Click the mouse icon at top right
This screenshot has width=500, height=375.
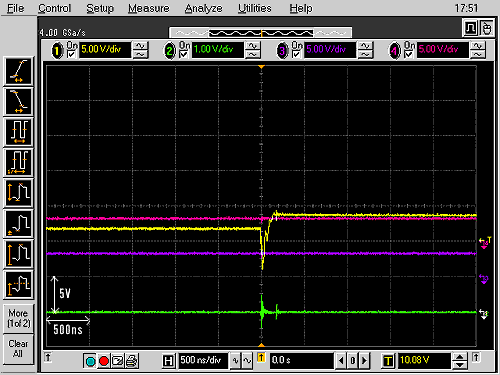(486, 28)
